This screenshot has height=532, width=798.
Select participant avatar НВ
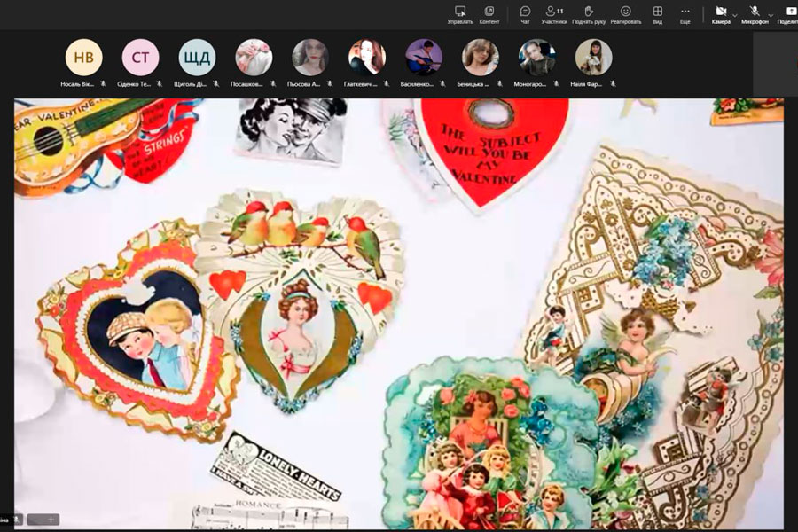(84, 57)
